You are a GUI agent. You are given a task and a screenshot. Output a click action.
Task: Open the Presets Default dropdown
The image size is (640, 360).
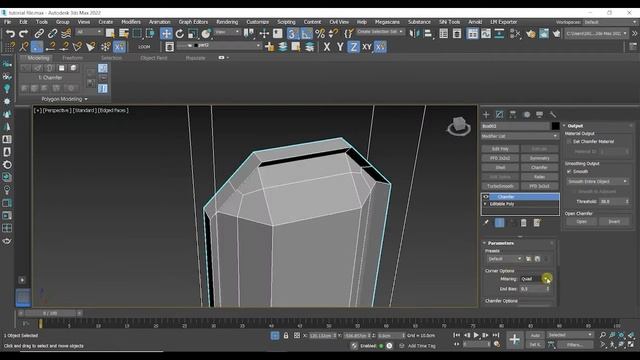pyautogui.click(x=504, y=259)
